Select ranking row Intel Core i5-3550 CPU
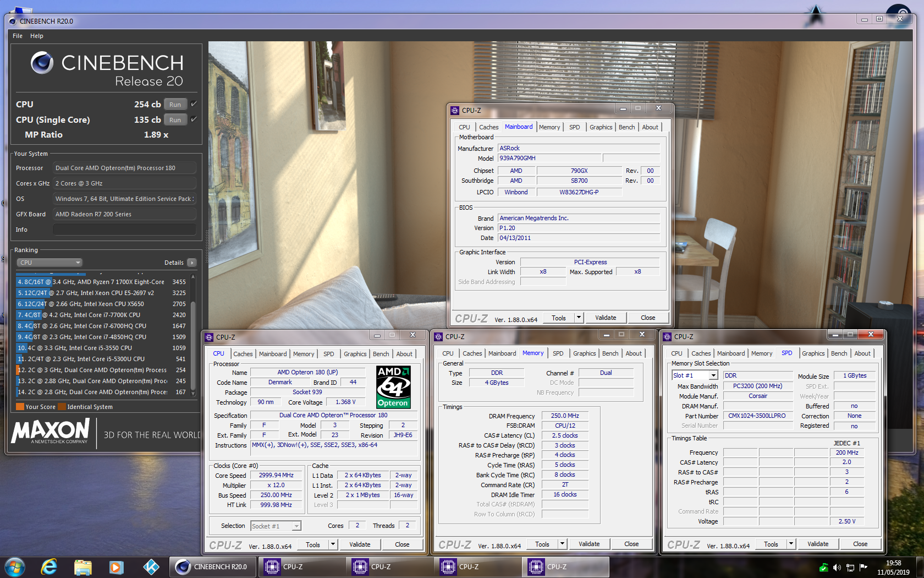 pos(102,348)
